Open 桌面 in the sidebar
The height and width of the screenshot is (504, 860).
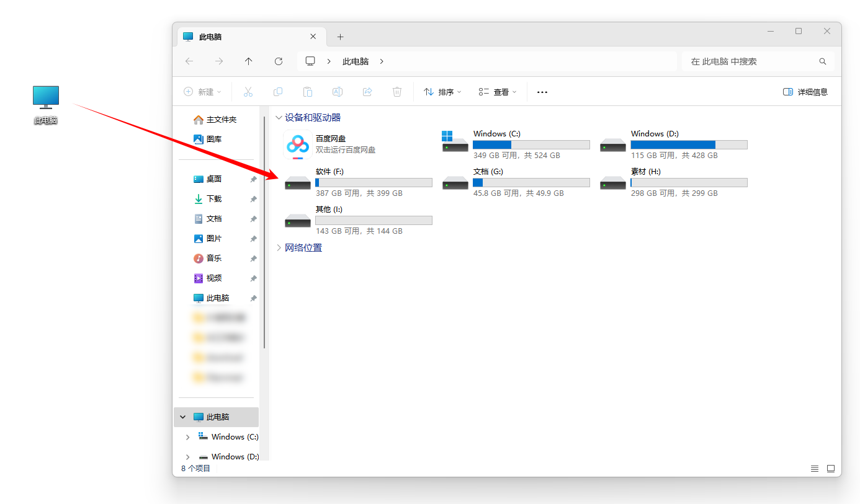coord(208,179)
